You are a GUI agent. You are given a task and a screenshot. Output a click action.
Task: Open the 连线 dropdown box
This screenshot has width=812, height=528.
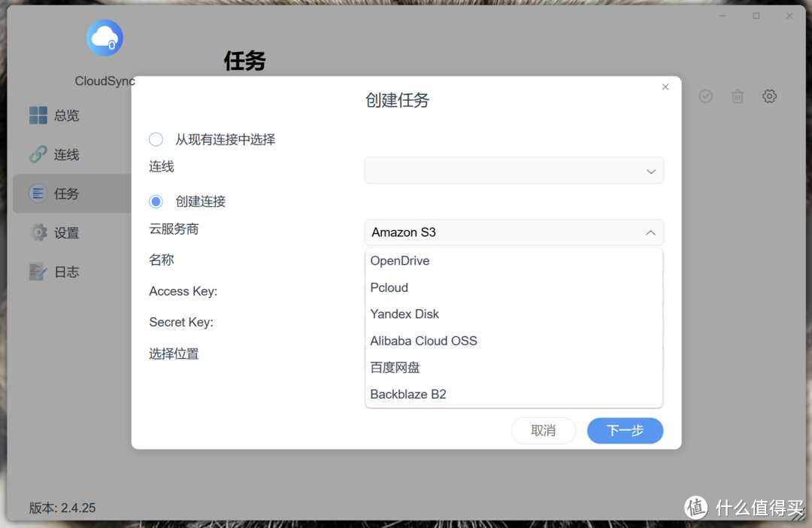[514, 171]
